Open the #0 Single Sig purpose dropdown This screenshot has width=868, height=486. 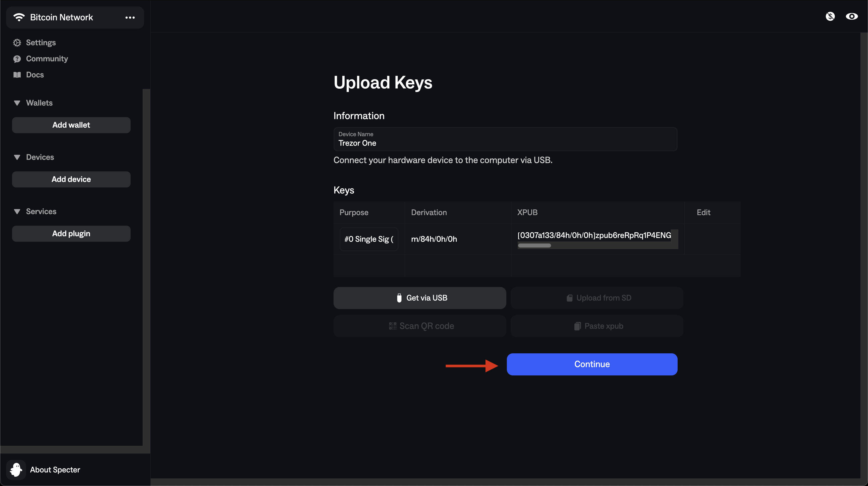[369, 239]
